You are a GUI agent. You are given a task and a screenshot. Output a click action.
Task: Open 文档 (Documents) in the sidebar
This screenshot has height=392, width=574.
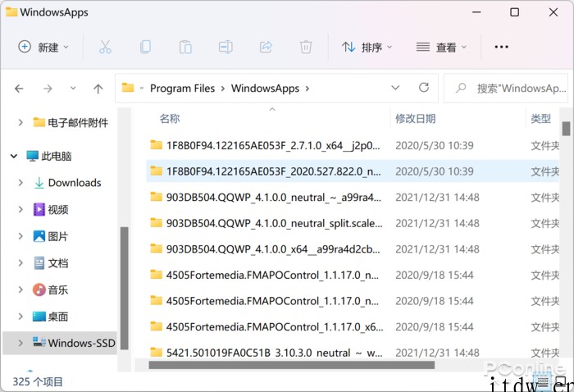[51, 263]
